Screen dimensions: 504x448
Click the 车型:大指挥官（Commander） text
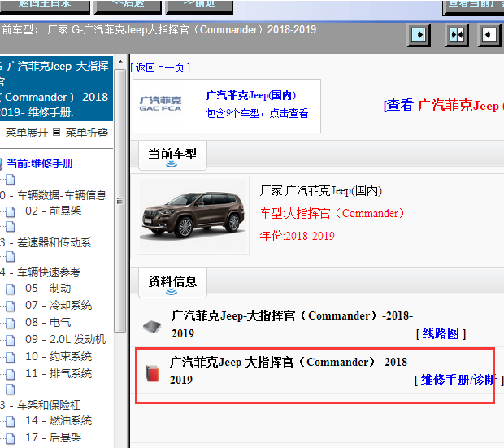pos(332,213)
